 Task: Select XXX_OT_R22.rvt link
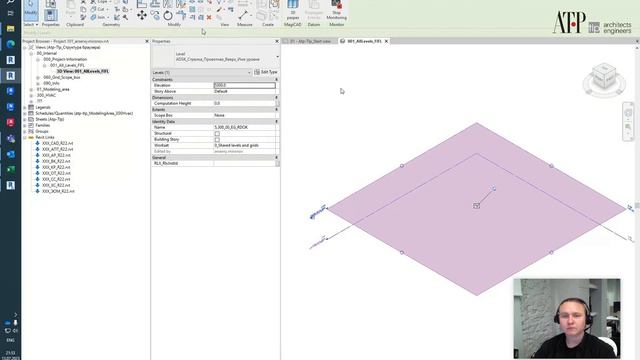[56, 173]
